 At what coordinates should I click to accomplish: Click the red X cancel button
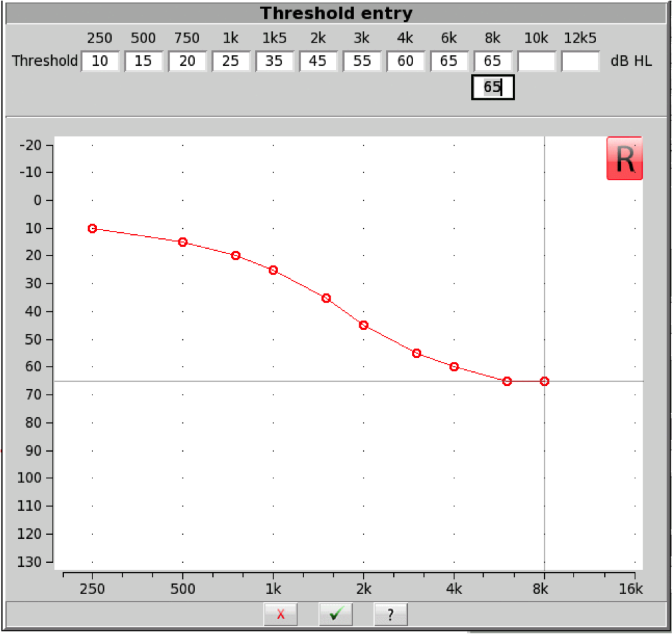click(281, 614)
